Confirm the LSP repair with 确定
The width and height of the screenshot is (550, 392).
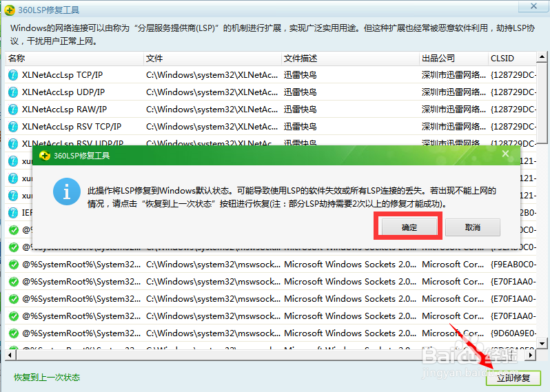click(x=409, y=227)
